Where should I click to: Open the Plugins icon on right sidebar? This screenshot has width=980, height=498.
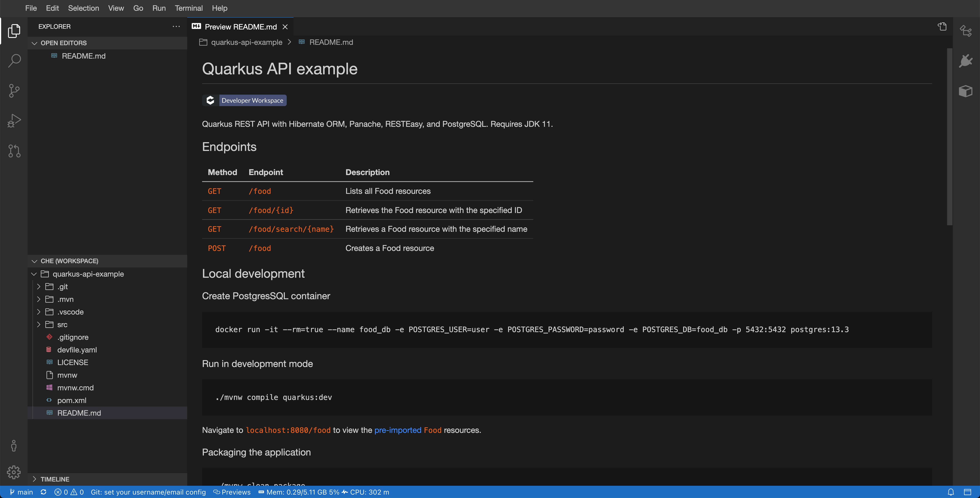pos(965,61)
